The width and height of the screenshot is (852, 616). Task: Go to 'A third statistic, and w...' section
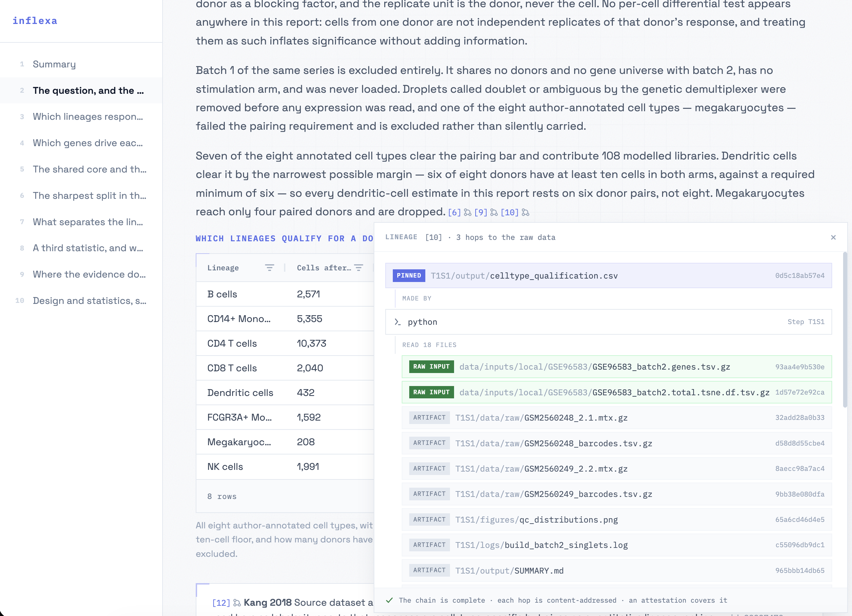click(81, 248)
